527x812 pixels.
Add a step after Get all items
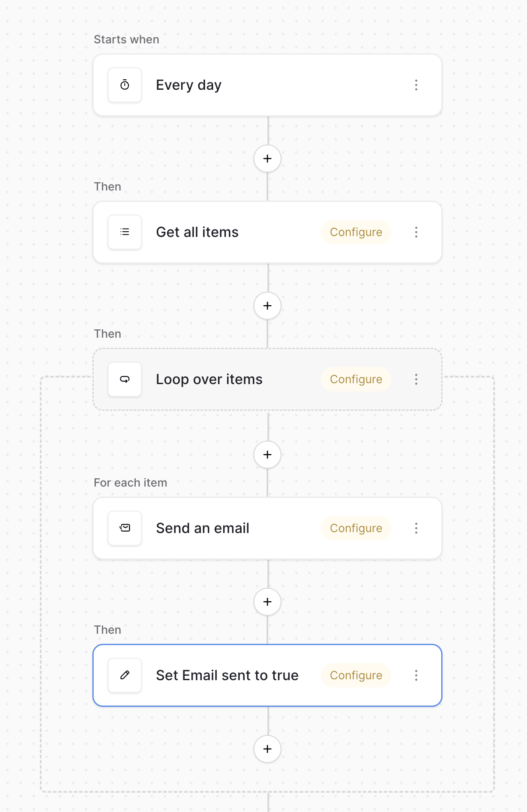pos(267,306)
